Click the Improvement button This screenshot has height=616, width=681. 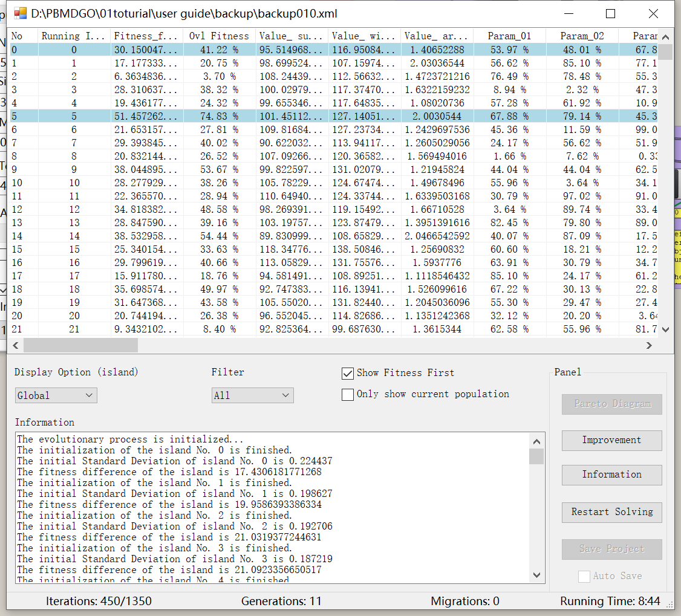[x=612, y=441]
